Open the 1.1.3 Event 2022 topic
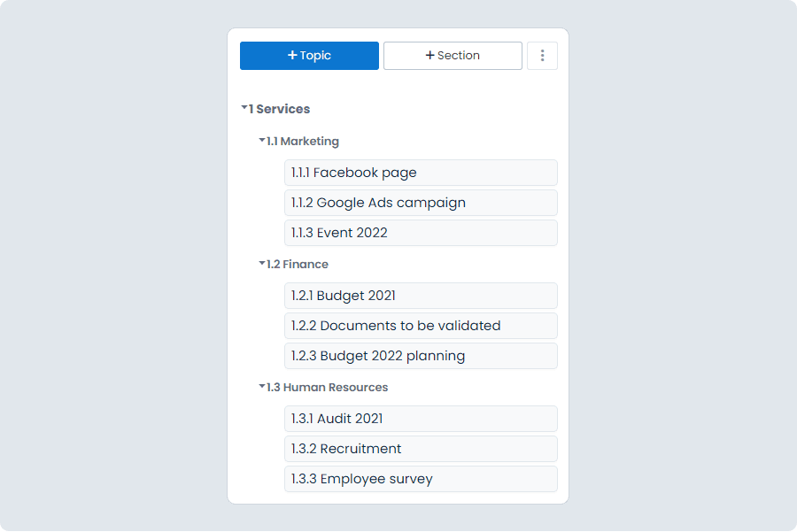The image size is (797, 532). [x=421, y=233]
